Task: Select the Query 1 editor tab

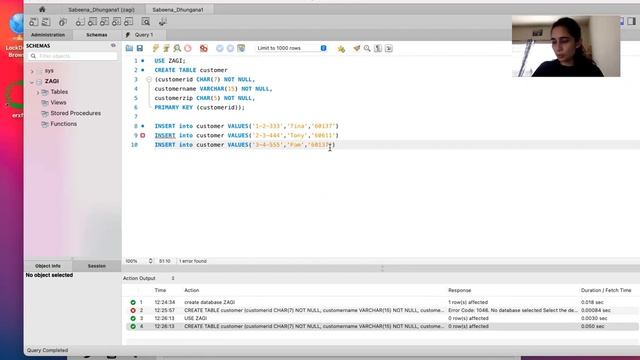Action: pyautogui.click(x=144, y=35)
